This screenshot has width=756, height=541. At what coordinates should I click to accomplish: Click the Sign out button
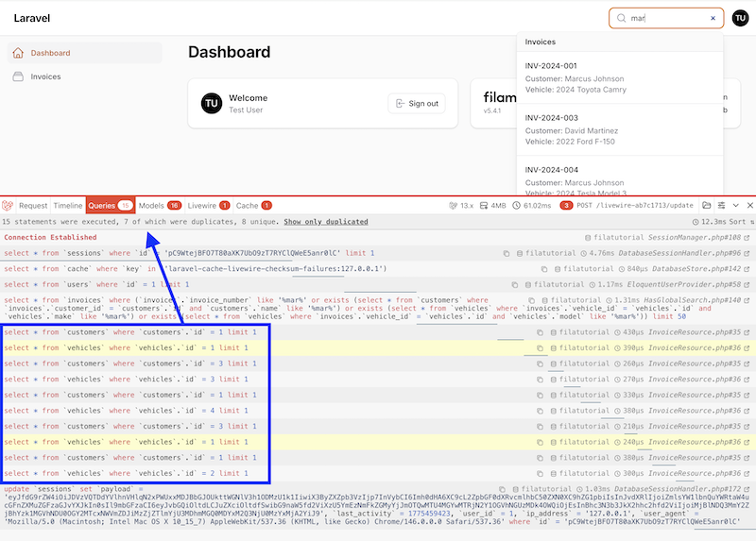[x=417, y=104]
